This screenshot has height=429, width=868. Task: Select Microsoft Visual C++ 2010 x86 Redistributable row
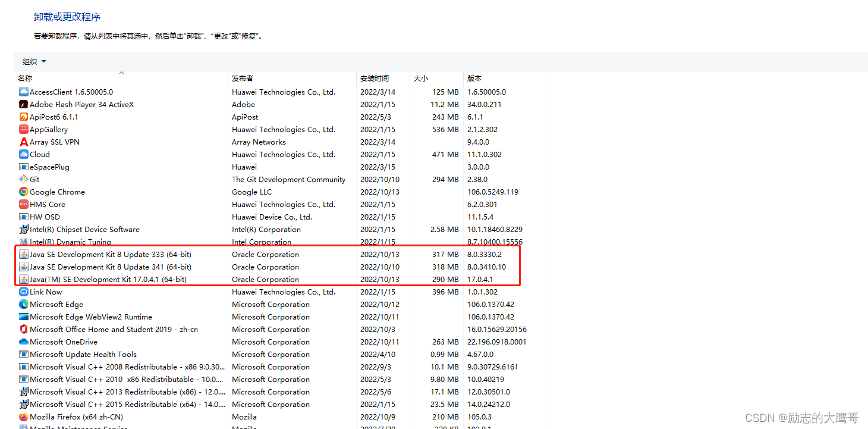282,379
